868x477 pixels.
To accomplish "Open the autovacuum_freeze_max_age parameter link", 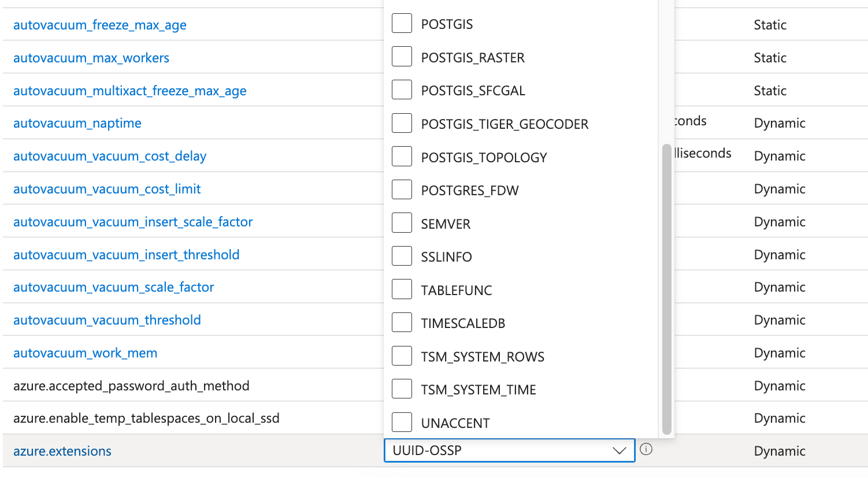I will point(99,25).
